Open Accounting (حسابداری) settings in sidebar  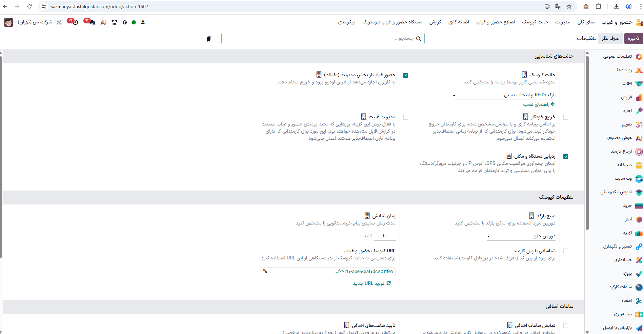(x=623, y=260)
